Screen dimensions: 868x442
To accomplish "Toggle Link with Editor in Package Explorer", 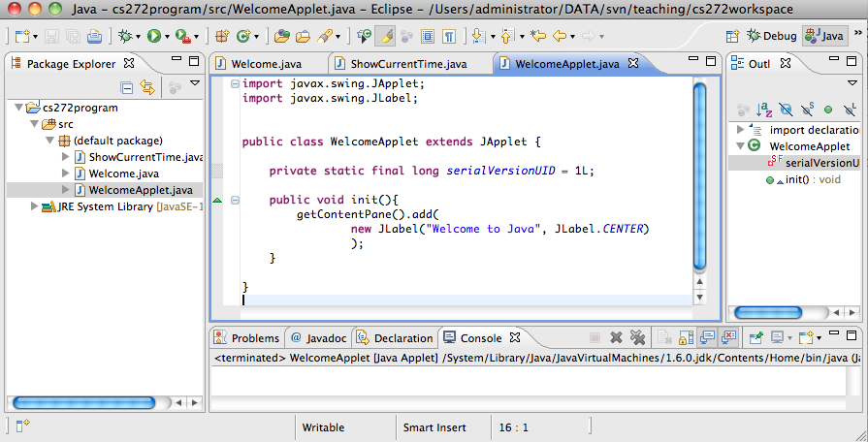I will pos(147,87).
